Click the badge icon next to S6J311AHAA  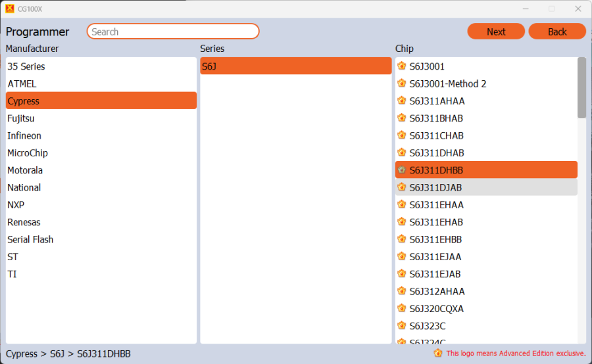402,101
